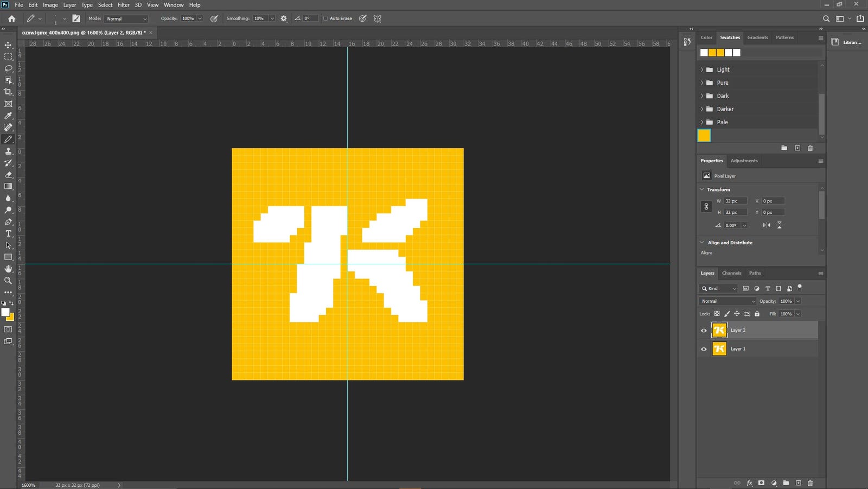This screenshot has width=868, height=489.
Task: Click the Edit toolbar three-dots button
Action: 8,292
